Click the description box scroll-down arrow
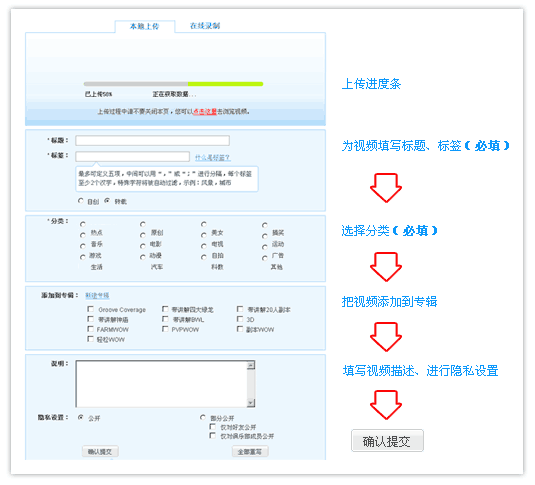The height and width of the screenshot is (485, 535). tap(251, 403)
